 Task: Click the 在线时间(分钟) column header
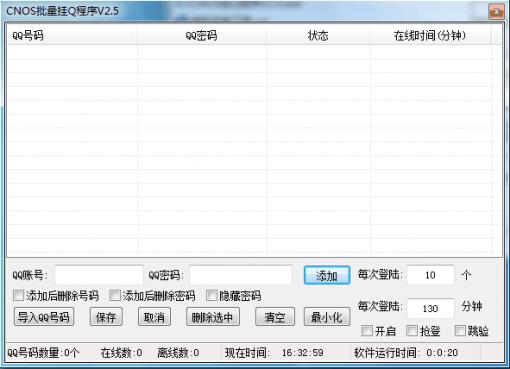pyautogui.click(x=430, y=35)
